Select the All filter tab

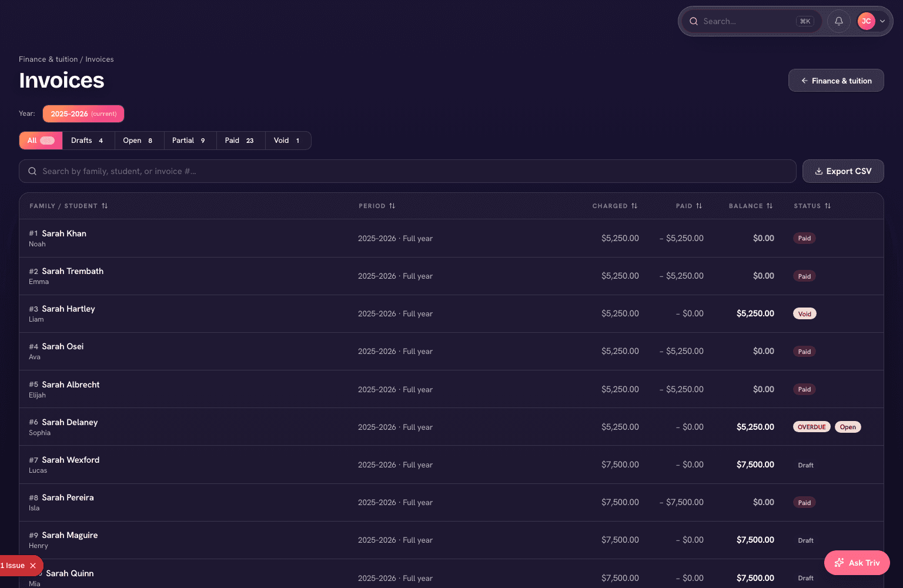tap(41, 141)
